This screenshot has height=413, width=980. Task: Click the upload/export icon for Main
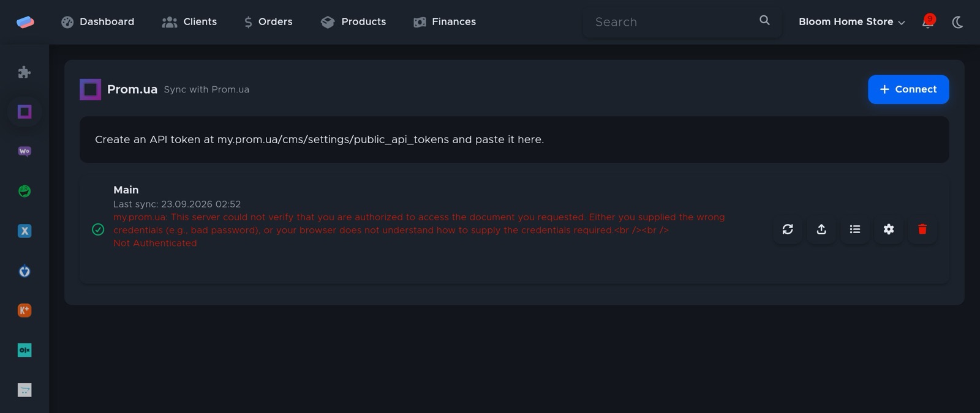[821, 229]
